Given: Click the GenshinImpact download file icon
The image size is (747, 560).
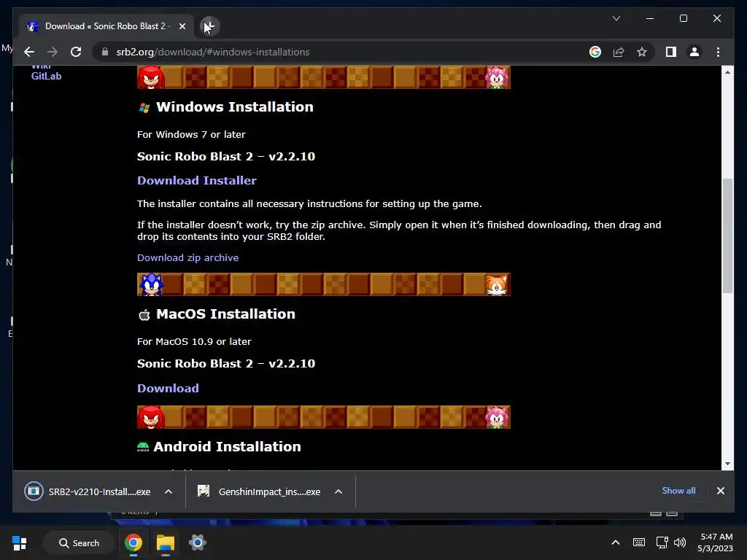Looking at the screenshot, I should point(204,491).
